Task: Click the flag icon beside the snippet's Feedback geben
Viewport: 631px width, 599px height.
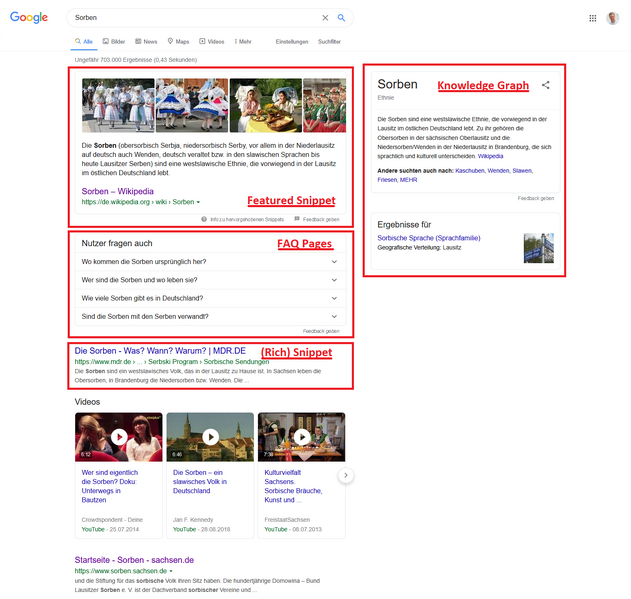Action: [297, 219]
